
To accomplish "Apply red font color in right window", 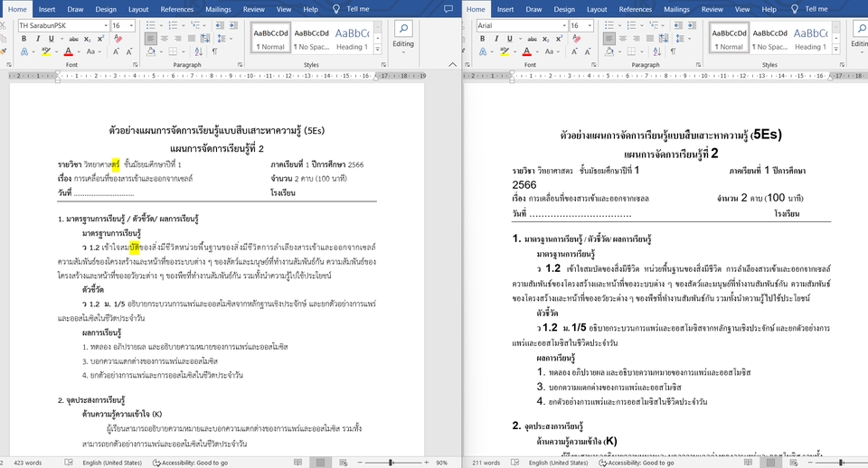I will pyautogui.click(x=526, y=51).
